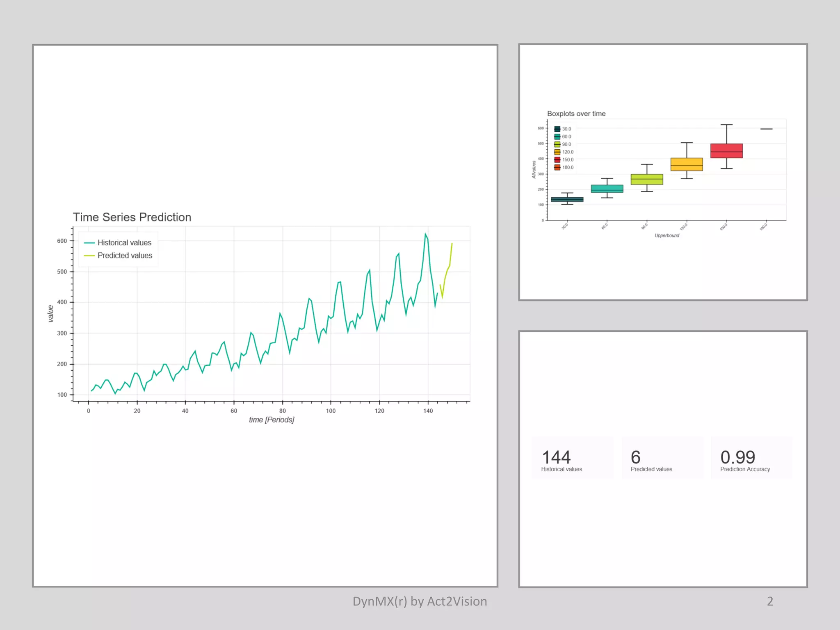Click the 60.0 teal legend swatch

[557, 137]
